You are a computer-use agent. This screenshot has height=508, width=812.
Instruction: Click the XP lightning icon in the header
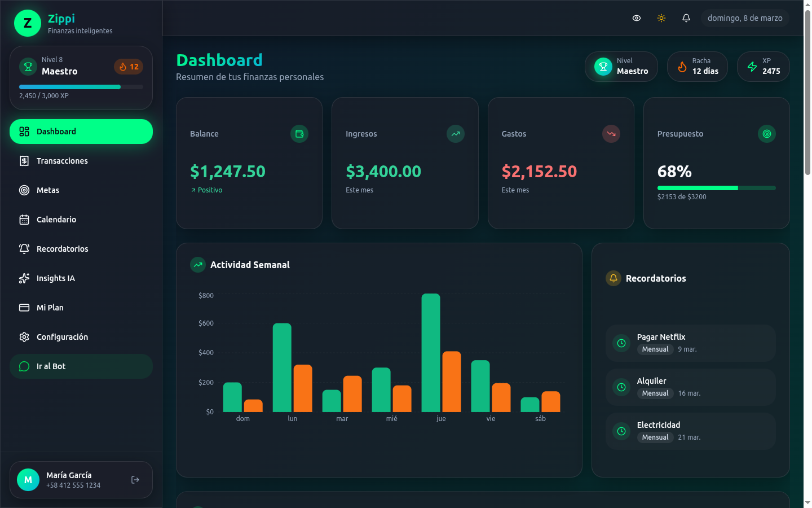pos(752,67)
